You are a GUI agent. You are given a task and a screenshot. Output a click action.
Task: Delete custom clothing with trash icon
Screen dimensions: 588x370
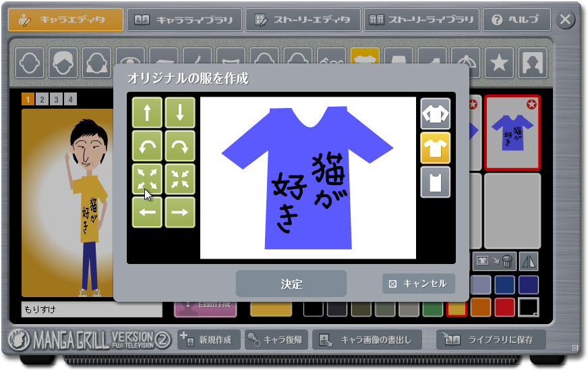494,261
